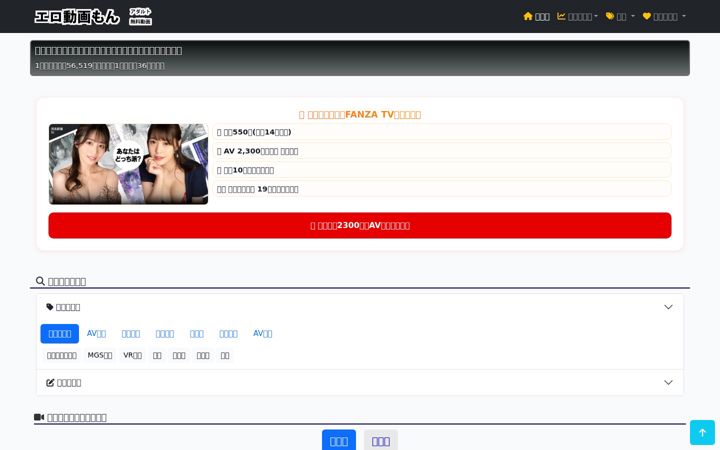This screenshot has height=450, width=720.
Task: Expand the pencil edit icon section chevron
Action: (668, 382)
